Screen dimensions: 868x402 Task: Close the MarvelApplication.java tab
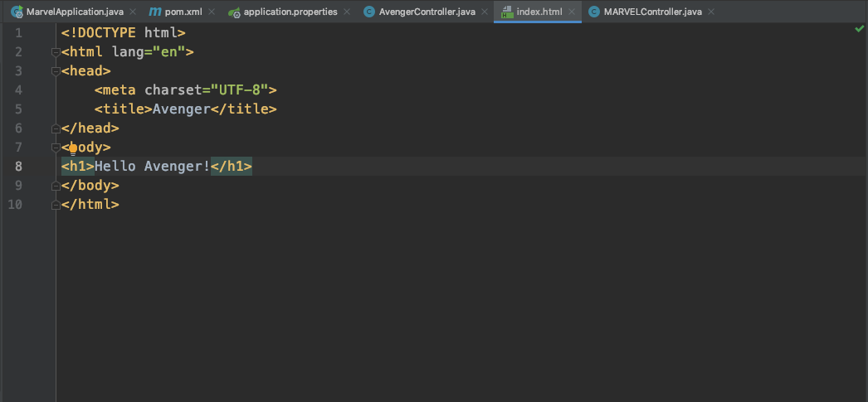pos(132,12)
